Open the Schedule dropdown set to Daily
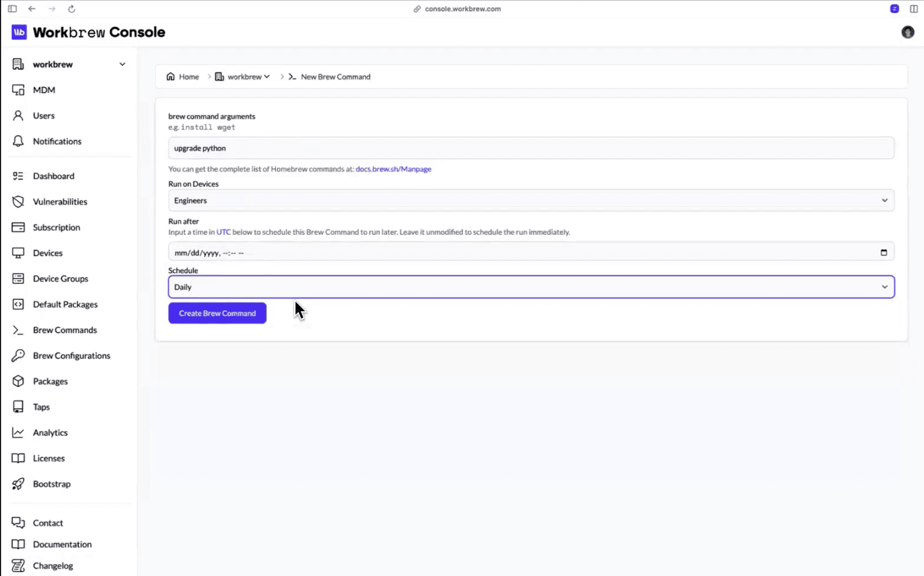This screenshot has height=576, width=924. click(531, 287)
